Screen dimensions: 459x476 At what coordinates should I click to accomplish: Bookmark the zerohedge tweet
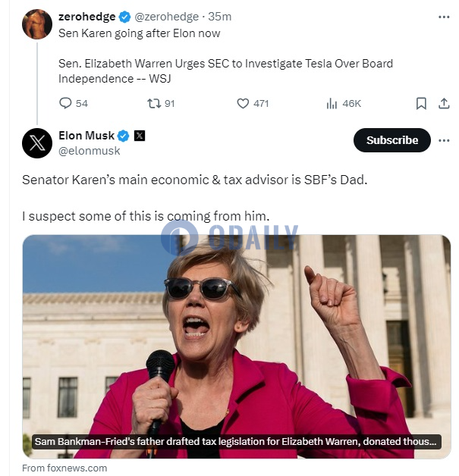point(421,103)
